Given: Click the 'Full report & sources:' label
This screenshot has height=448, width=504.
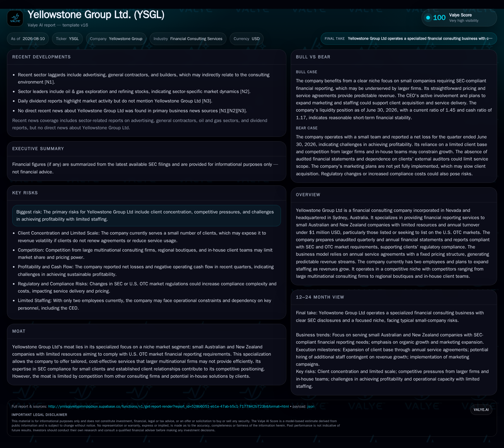Looking at the screenshot, I should (29, 406).
